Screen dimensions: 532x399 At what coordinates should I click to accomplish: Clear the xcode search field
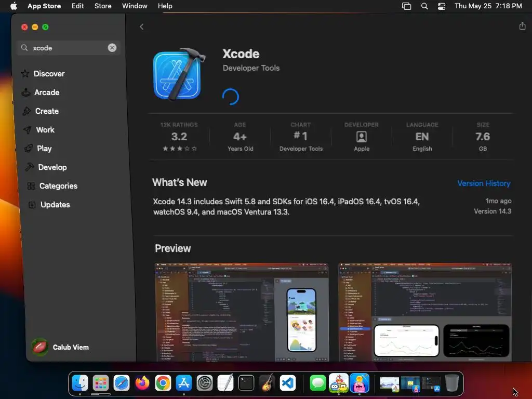point(112,48)
